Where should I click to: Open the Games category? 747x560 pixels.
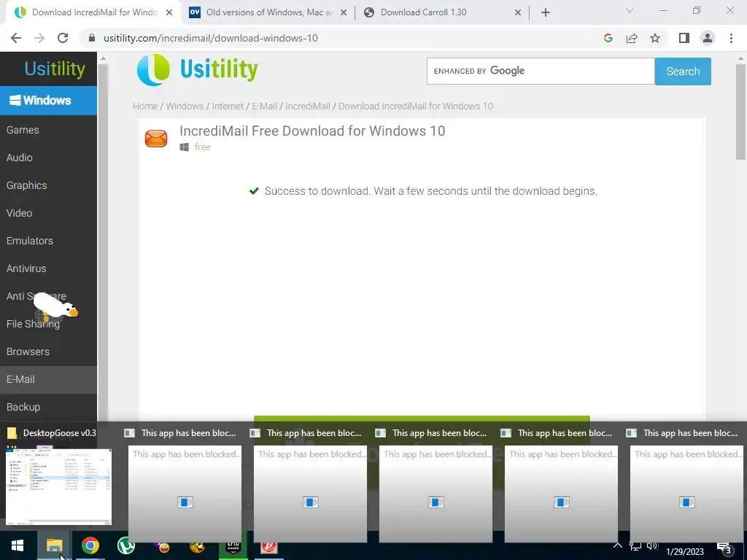point(23,130)
